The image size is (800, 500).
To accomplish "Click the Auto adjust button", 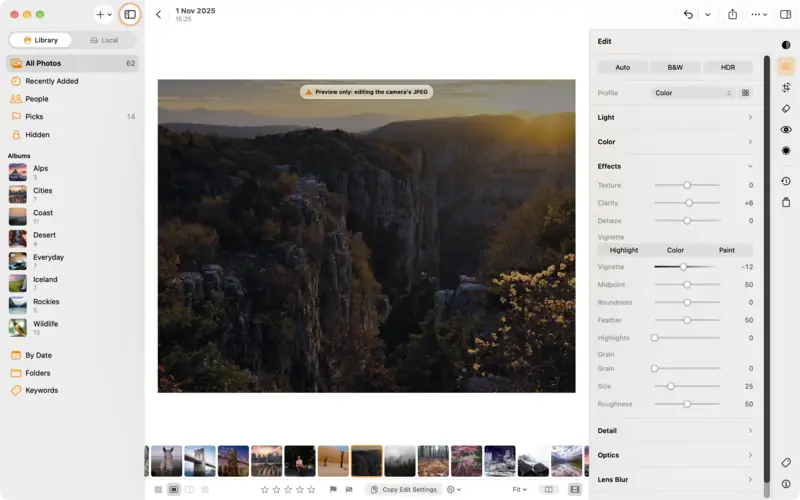I will [622, 67].
